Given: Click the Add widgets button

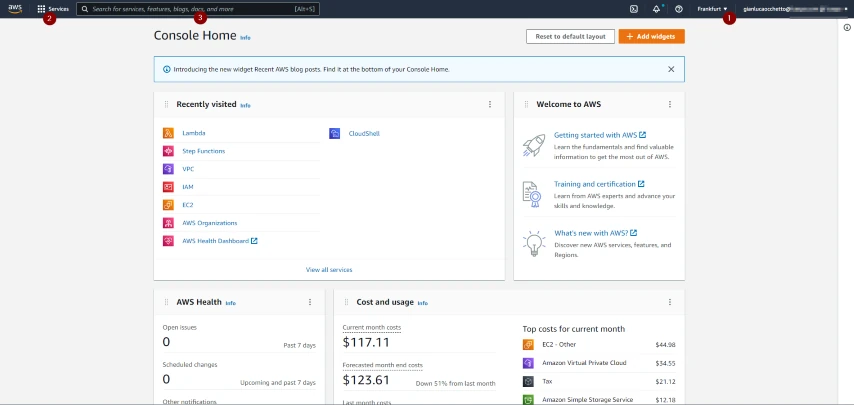Looking at the screenshot, I should (x=651, y=36).
